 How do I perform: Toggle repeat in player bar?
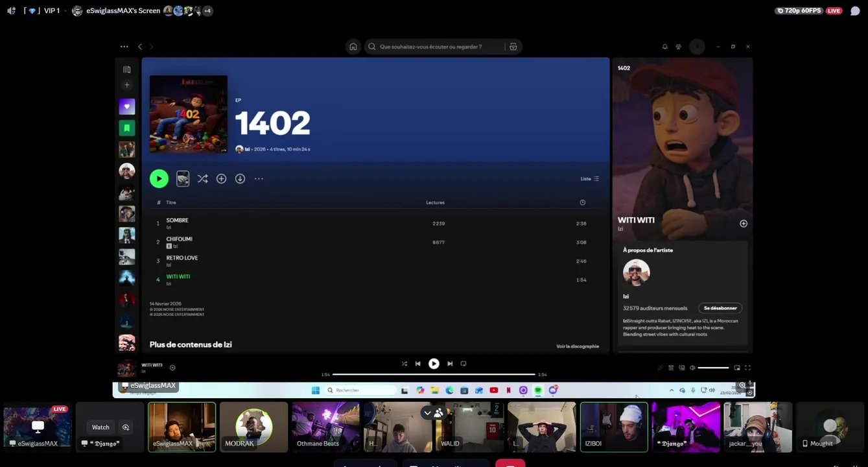coord(463,364)
